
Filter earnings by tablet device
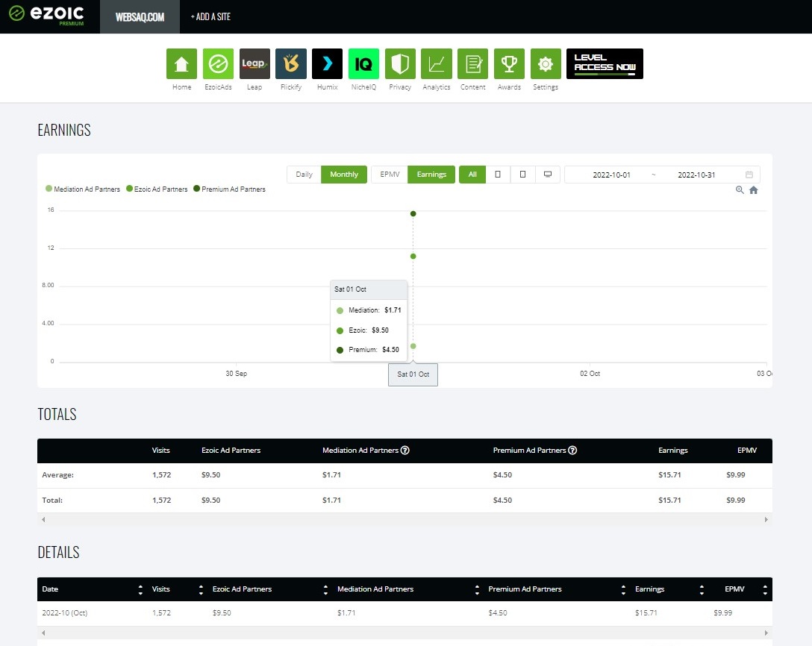(x=522, y=175)
